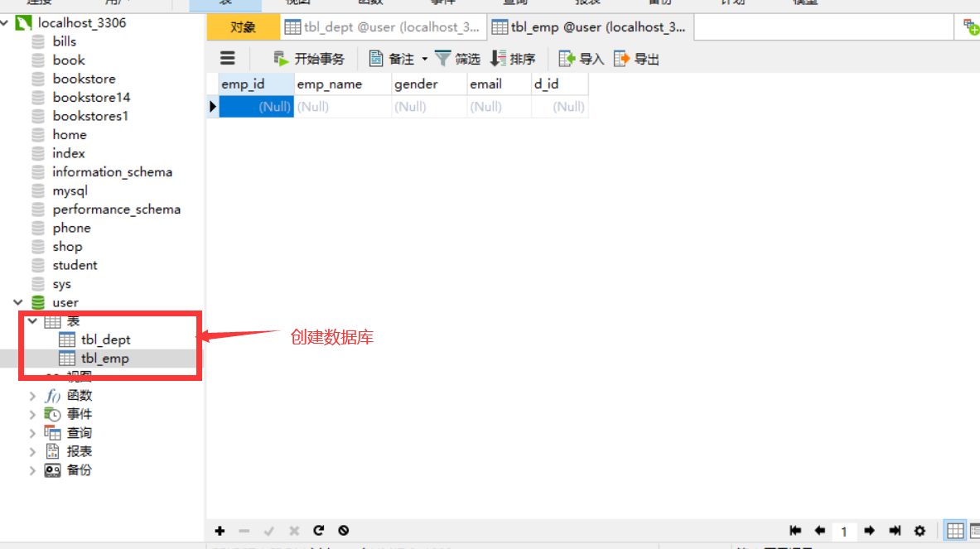Image resolution: width=980 pixels, height=549 pixels.
Task: Stop loading with the stop icon
Action: (344, 530)
